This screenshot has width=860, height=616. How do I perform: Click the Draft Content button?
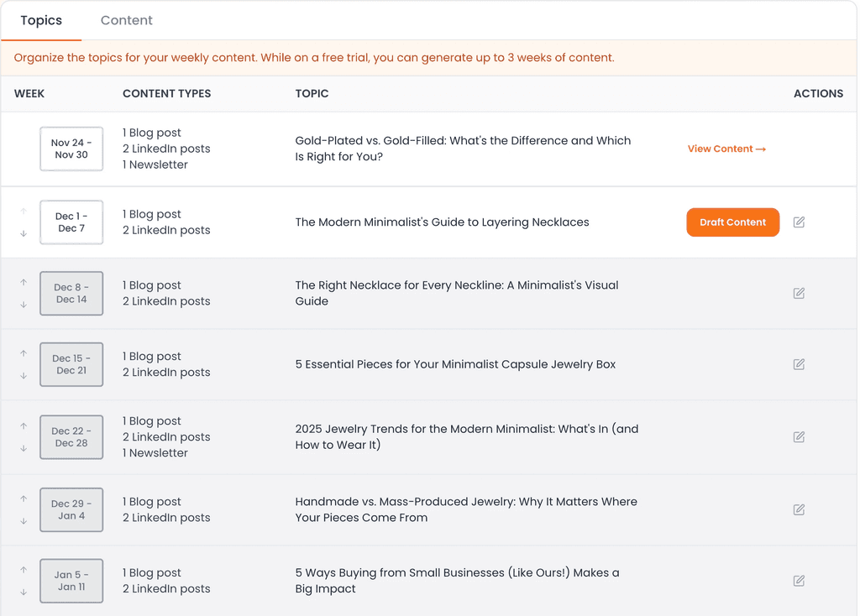pos(732,222)
